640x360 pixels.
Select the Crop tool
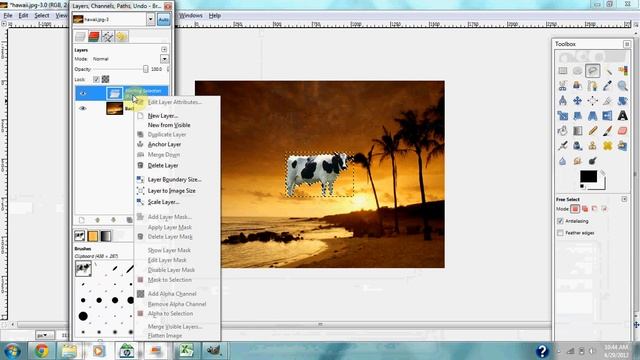[x=608, y=101]
